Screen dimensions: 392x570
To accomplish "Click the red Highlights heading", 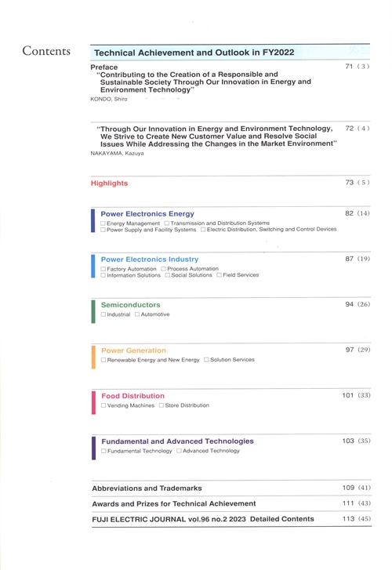I will (109, 183).
